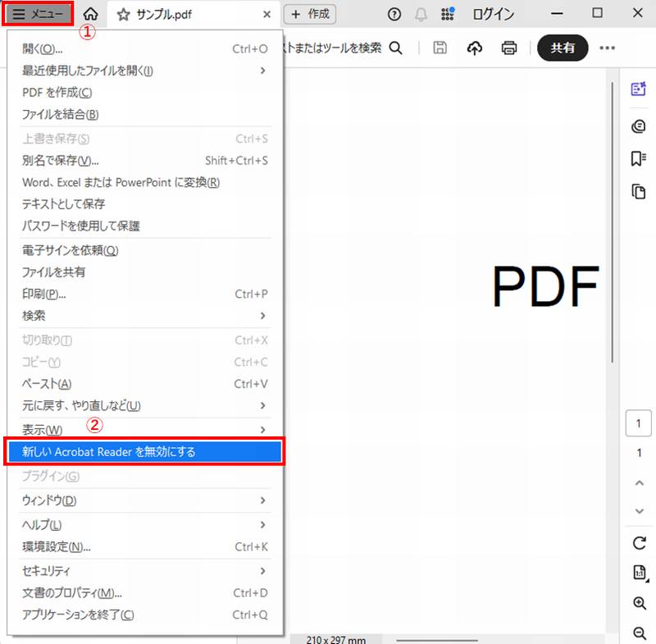Image resolution: width=656 pixels, height=644 pixels.
Task: Click the zoom out magnifier icon
Action: (640, 633)
